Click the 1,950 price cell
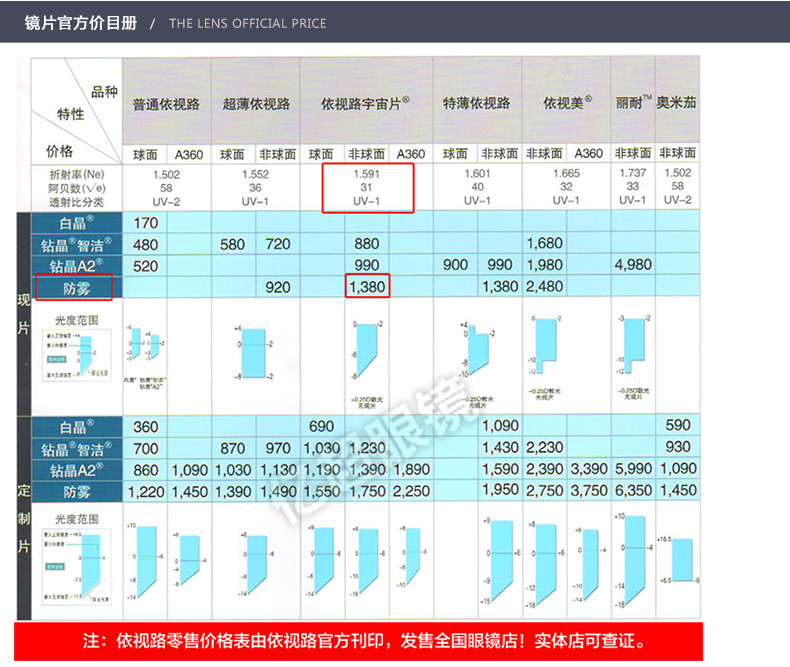Screen dimensions: 790x667 [500, 490]
